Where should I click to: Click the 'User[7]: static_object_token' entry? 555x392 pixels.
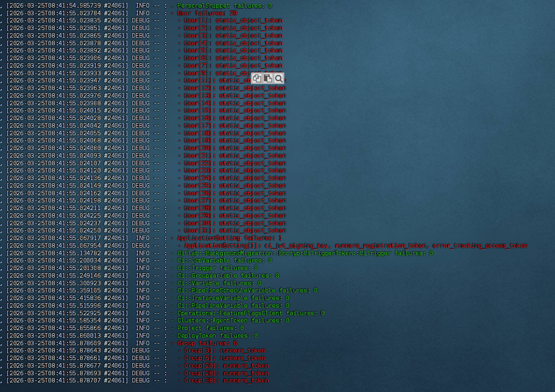point(233,66)
